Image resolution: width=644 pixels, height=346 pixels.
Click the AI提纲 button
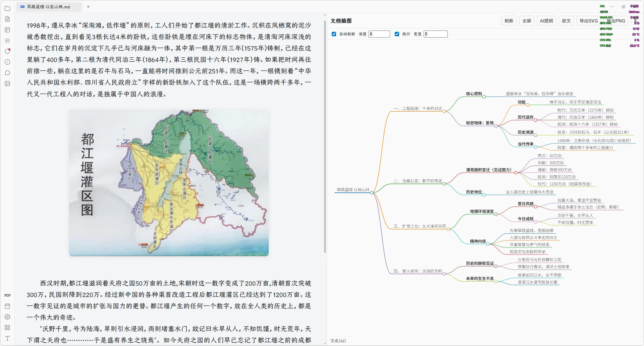[x=546, y=21]
